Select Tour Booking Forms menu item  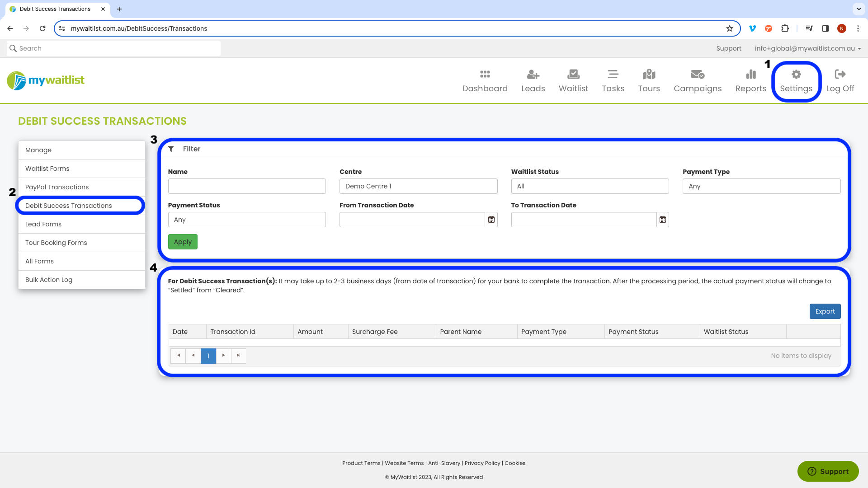pyautogui.click(x=82, y=243)
